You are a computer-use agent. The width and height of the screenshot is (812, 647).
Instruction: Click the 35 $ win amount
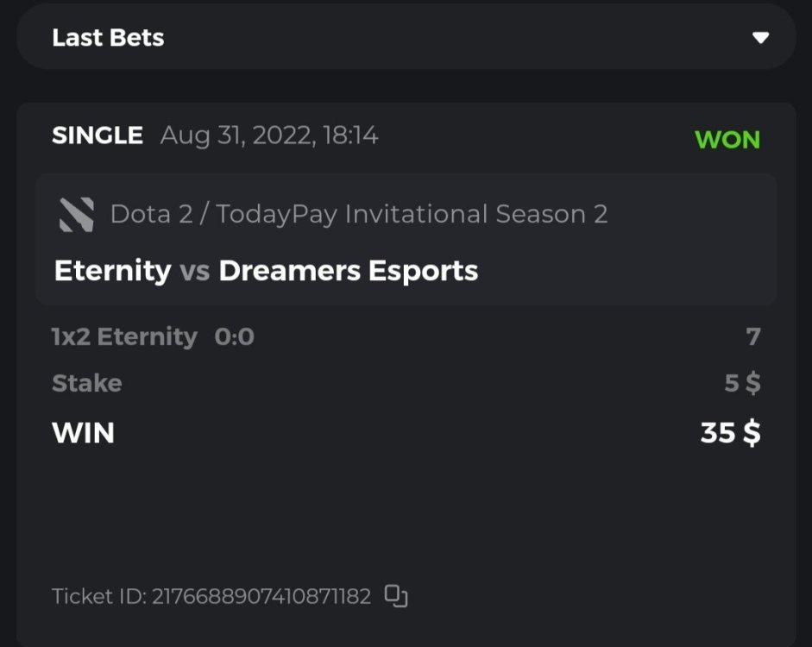[730, 432]
